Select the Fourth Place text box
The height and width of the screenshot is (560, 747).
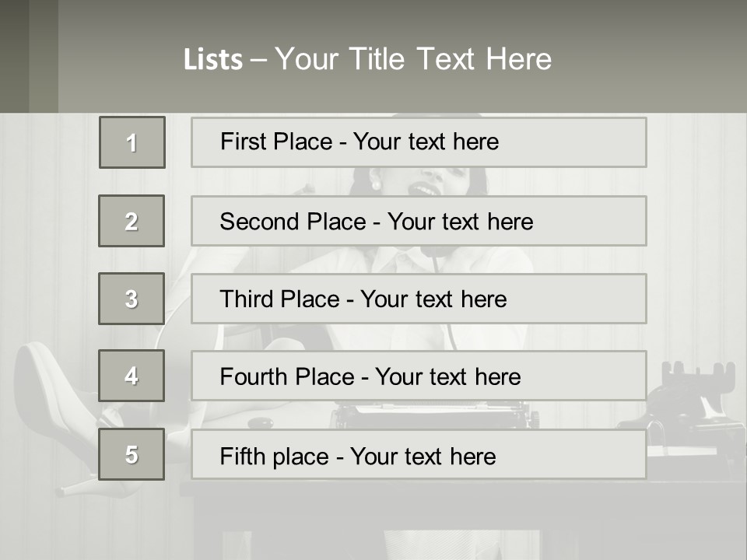(x=419, y=376)
